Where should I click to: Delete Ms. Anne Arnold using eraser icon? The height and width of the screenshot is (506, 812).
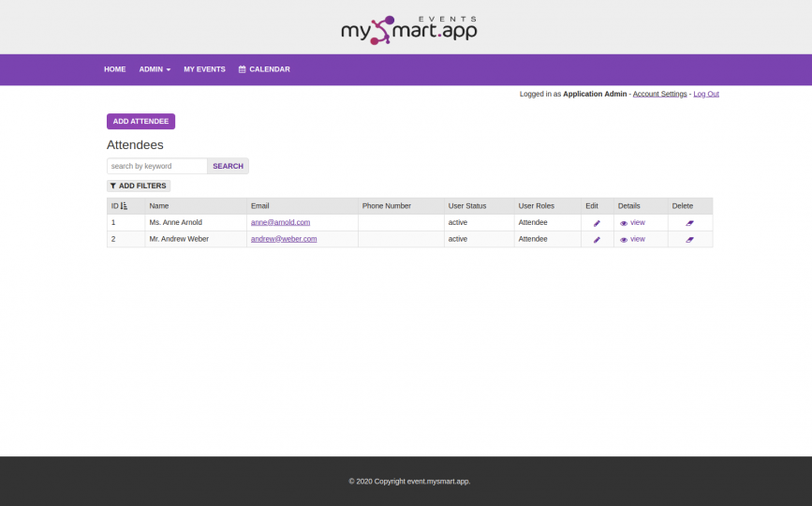pyautogui.click(x=689, y=223)
